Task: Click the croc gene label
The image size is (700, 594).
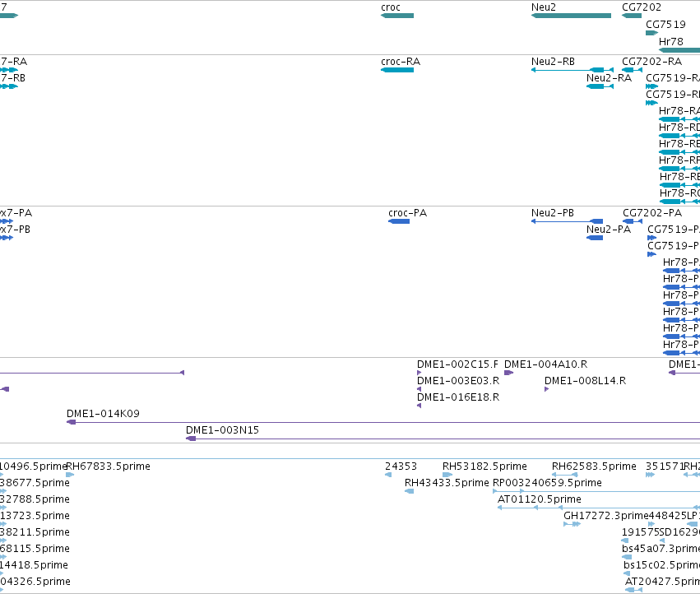Action: pyautogui.click(x=391, y=7)
